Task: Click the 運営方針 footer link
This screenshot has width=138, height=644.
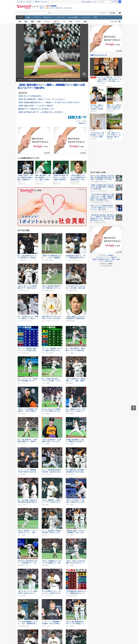Action: pyautogui.click(x=114, y=257)
